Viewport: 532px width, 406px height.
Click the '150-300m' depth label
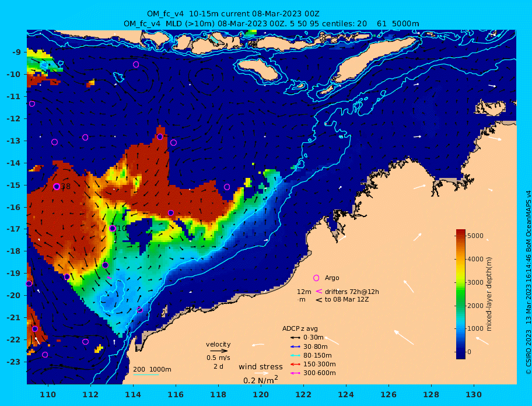point(320,364)
